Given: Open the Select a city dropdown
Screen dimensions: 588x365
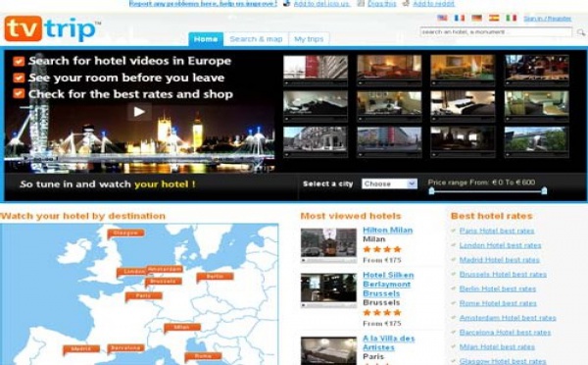Looking at the screenshot, I should tap(389, 183).
